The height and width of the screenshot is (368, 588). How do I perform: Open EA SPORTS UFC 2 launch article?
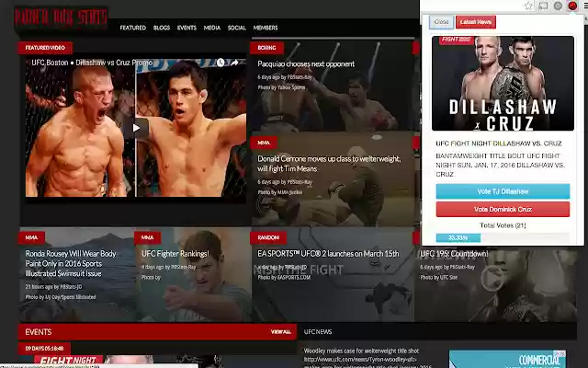(x=328, y=254)
